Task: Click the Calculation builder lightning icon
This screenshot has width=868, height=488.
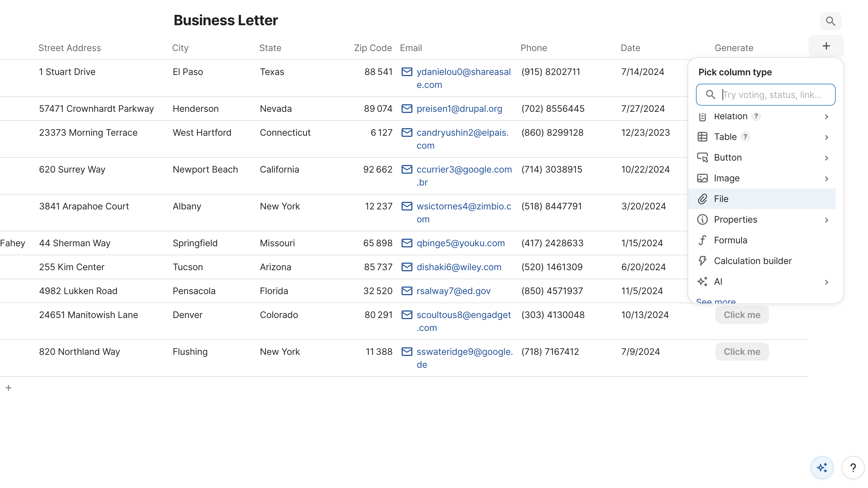Action: [x=702, y=260]
